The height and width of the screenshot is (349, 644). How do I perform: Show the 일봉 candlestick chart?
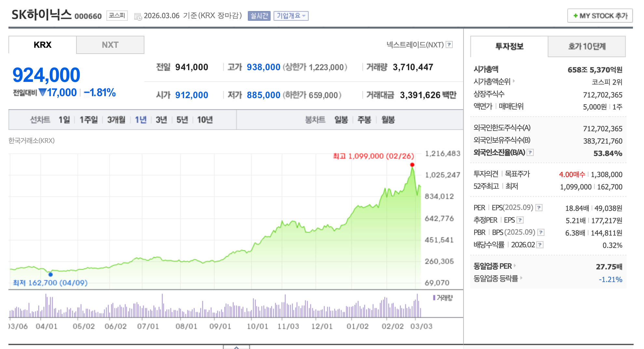[x=341, y=120]
